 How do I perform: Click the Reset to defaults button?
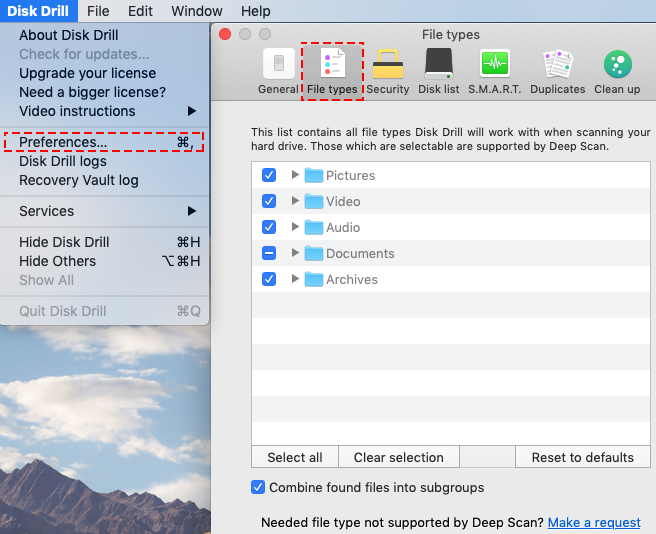(x=583, y=457)
